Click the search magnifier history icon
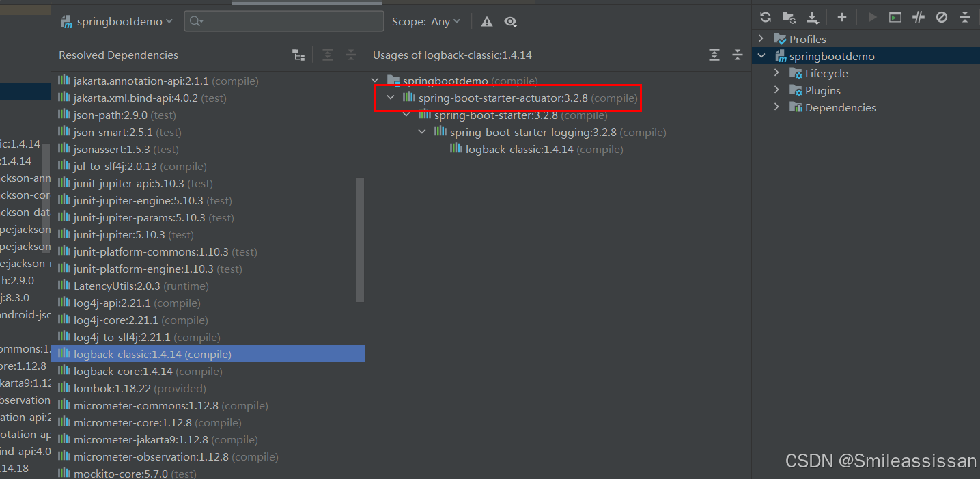Screen dimensions: 980x479 [x=196, y=22]
